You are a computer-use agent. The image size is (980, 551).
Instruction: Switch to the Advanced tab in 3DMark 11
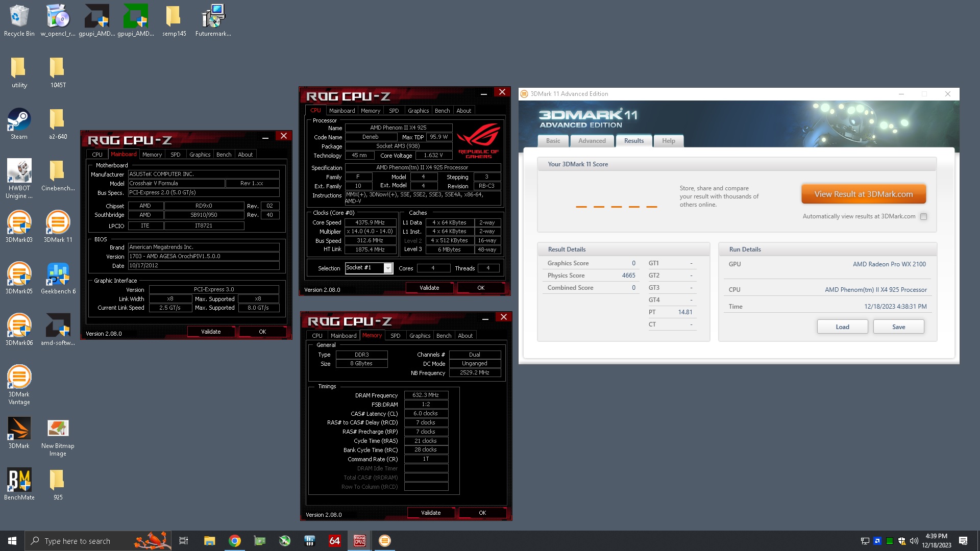[x=592, y=141]
